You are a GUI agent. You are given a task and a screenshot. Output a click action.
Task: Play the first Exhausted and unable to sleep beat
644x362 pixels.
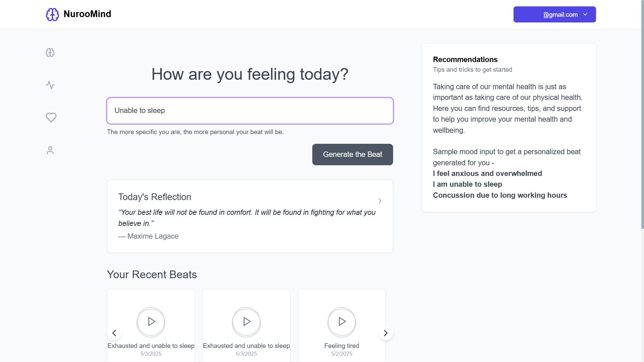(151, 322)
